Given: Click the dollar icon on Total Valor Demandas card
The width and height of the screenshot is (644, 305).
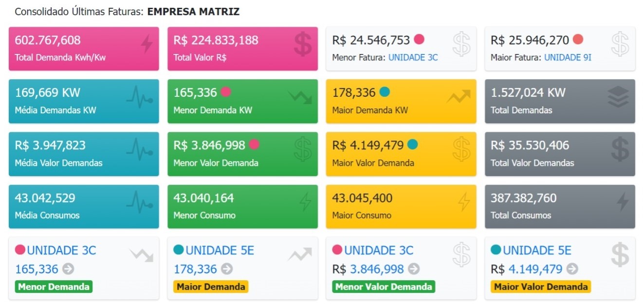Looking at the screenshot, I should 620,149.
